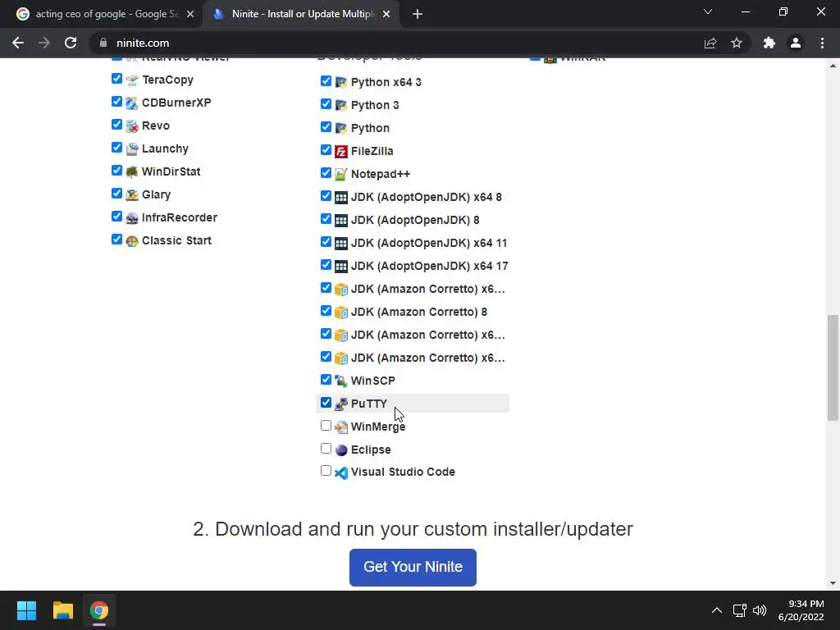Open Chrome three-dot menu

pyautogui.click(x=822, y=43)
